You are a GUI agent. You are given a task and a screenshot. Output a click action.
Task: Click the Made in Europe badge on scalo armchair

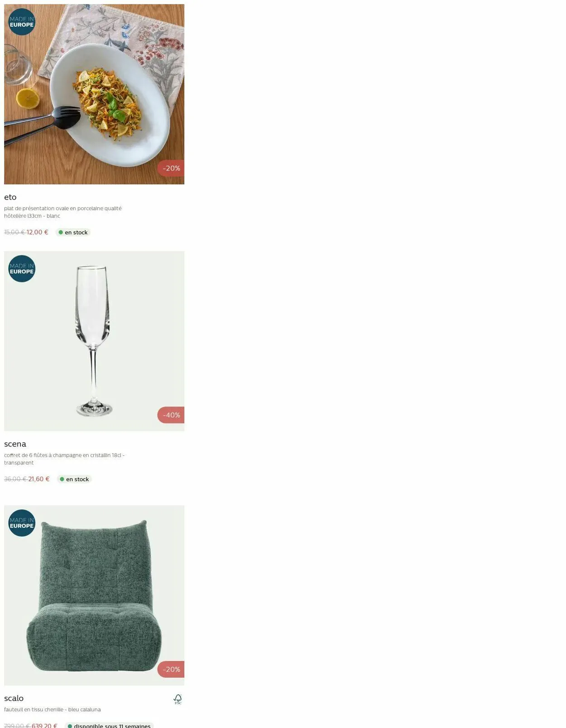point(22,523)
